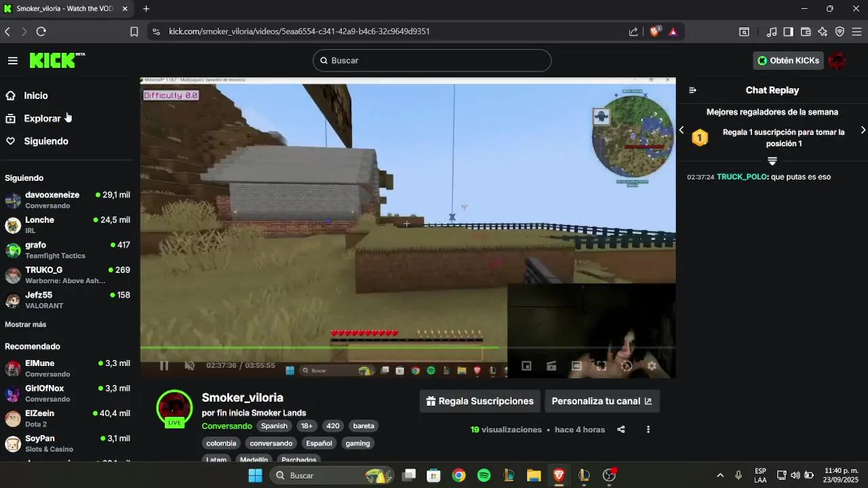Open the video quality settings gear

pyautogui.click(x=652, y=366)
